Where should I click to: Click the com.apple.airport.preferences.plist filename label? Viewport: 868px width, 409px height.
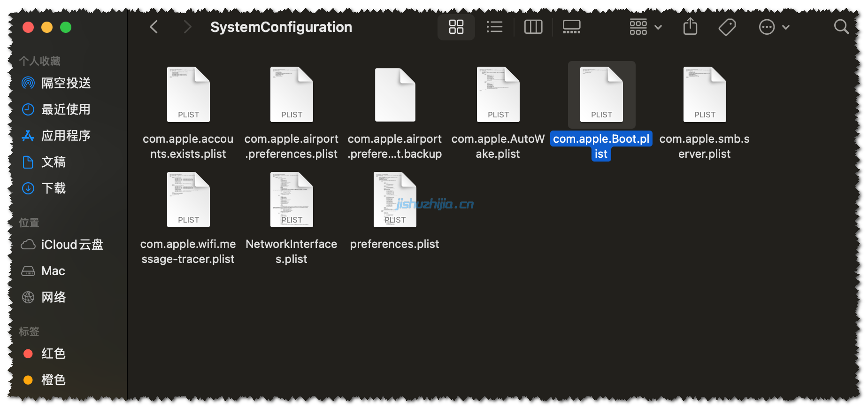pyautogui.click(x=292, y=147)
